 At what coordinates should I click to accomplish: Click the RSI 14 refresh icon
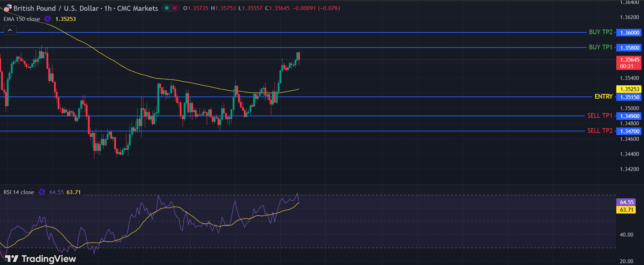click(x=42, y=192)
